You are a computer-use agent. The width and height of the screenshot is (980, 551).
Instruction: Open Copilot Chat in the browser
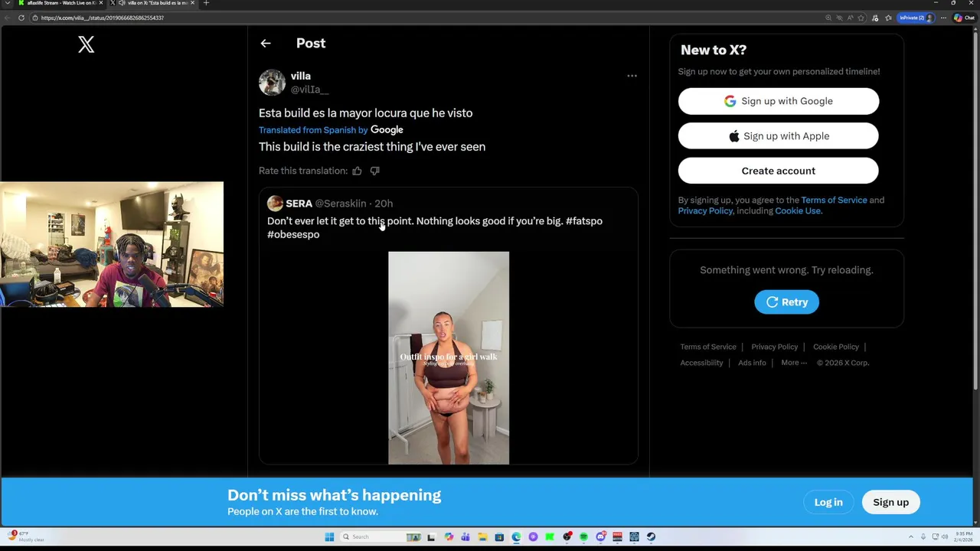coord(964,18)
